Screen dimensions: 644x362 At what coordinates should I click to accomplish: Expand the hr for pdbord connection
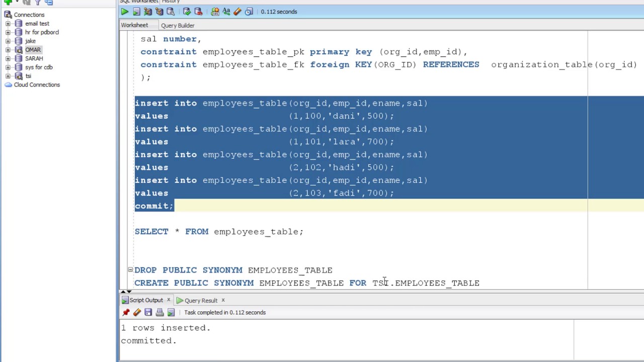tap(8, 32)
